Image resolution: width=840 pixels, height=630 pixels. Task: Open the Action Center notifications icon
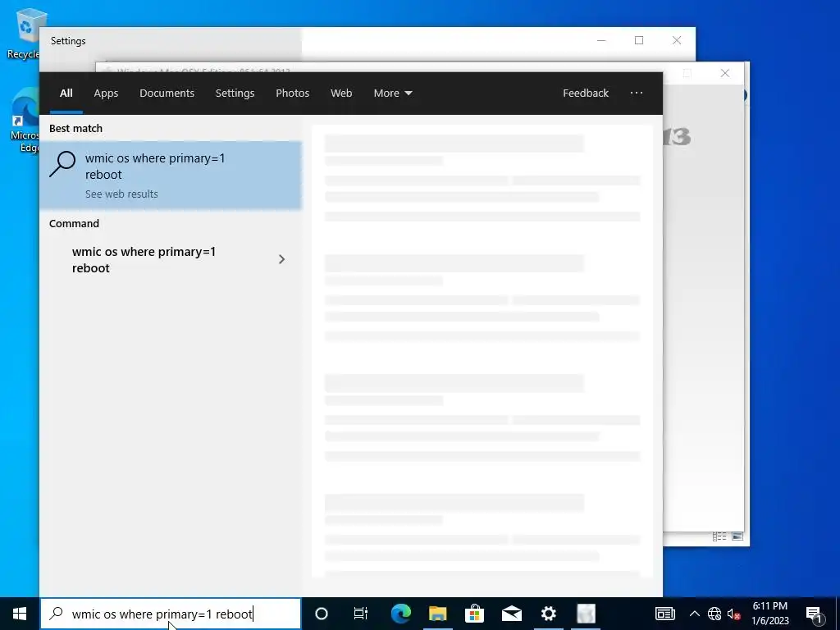coord(815,614)
